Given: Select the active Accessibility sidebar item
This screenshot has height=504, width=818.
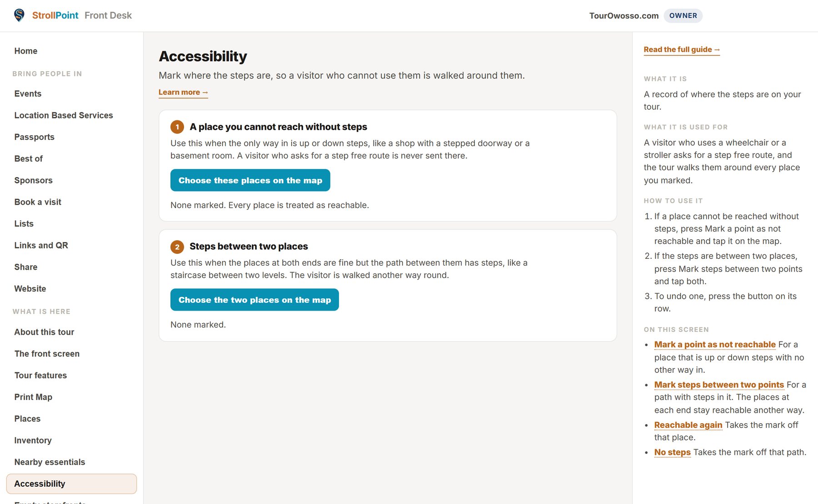Looking at the screenshot, I should pos(71,484).
